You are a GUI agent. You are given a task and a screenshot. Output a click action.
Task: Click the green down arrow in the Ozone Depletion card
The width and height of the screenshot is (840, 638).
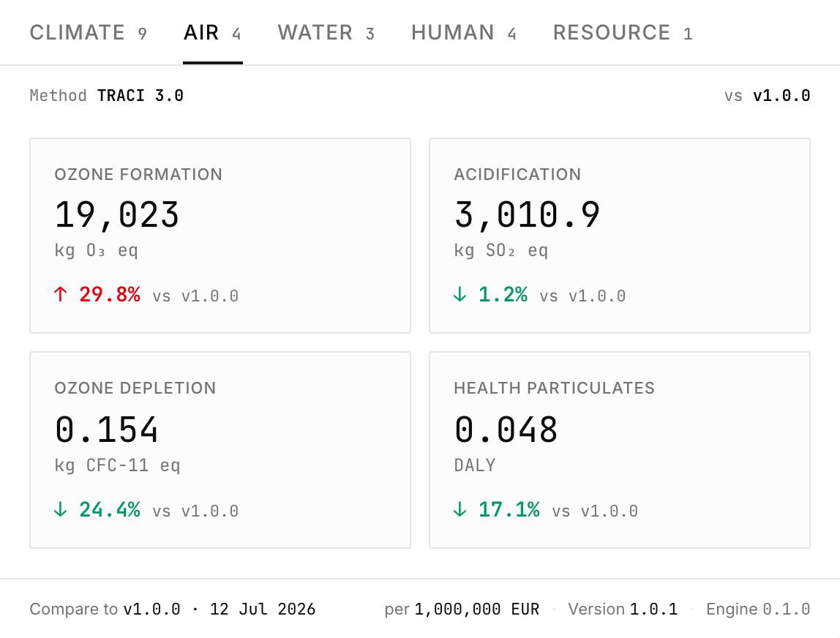pyautogui.click(x=61, y=509)
